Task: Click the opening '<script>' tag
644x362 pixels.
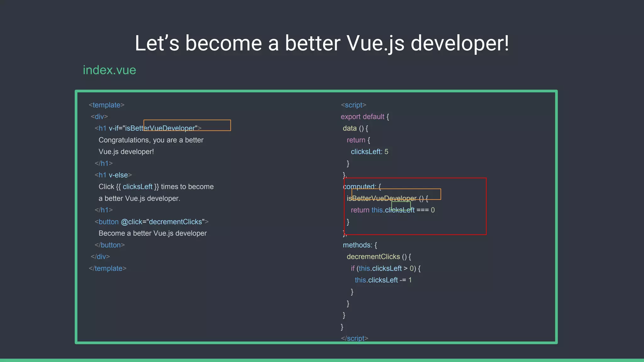Action: [354, 105]
